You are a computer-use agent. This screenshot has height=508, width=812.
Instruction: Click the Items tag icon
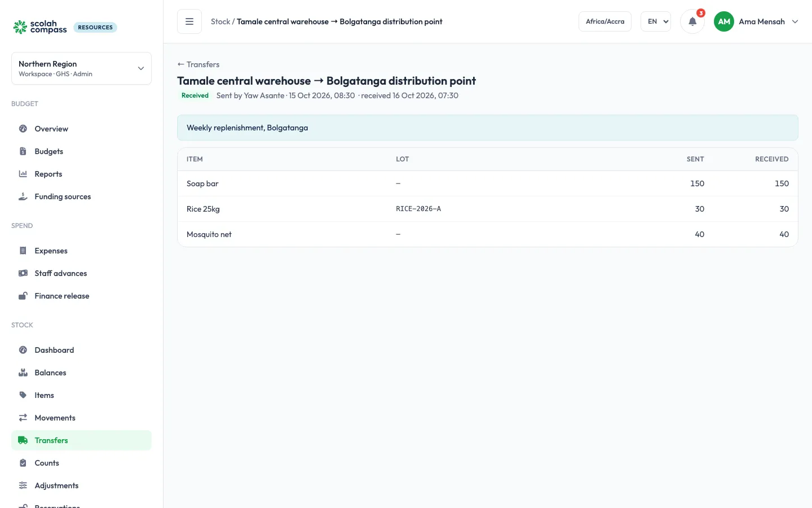coord(23,395)
